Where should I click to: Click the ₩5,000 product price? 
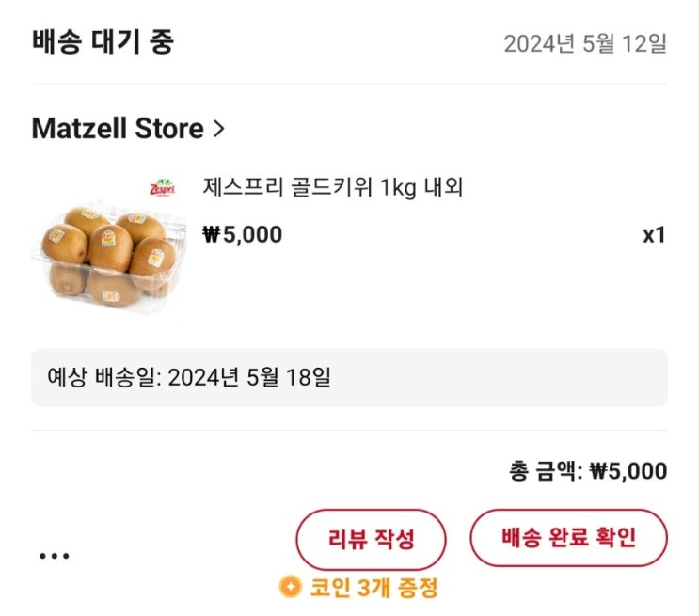pyautogui.click(x=243, y=235)
